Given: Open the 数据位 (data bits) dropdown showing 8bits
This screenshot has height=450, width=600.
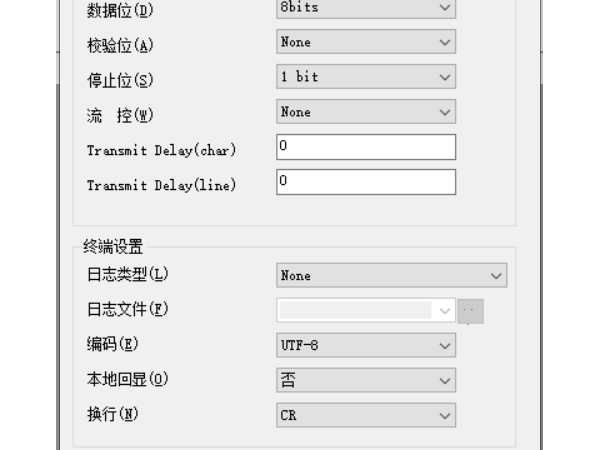Looking at the screenshot, I should pyautogui.click(x=365, y=9).
